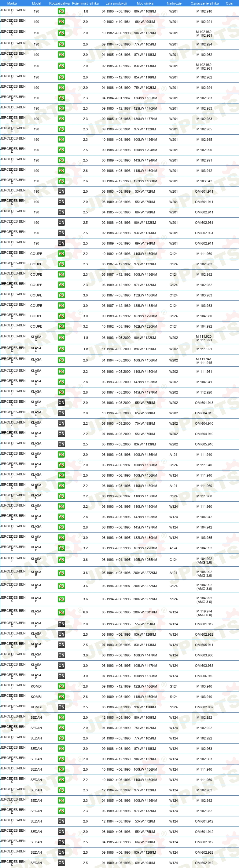Click the PB fuel icon for 190 M 102.990

[61, 150]
